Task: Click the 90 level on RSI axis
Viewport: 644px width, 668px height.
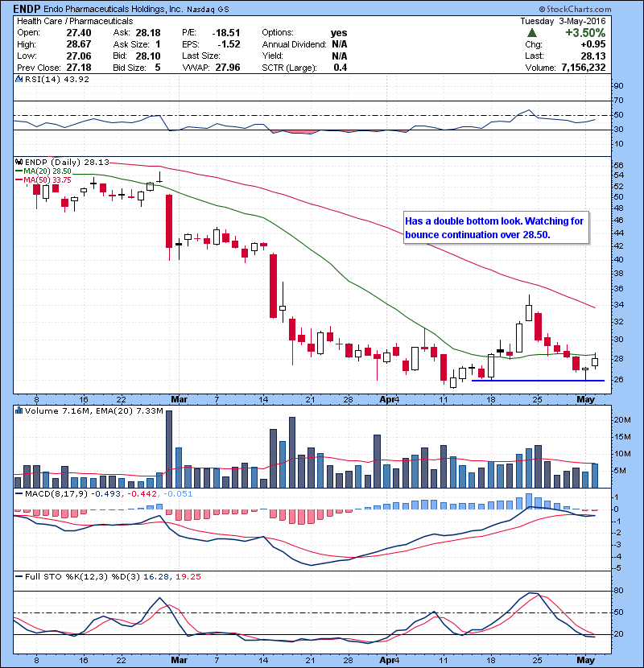Action: point(618,85)
